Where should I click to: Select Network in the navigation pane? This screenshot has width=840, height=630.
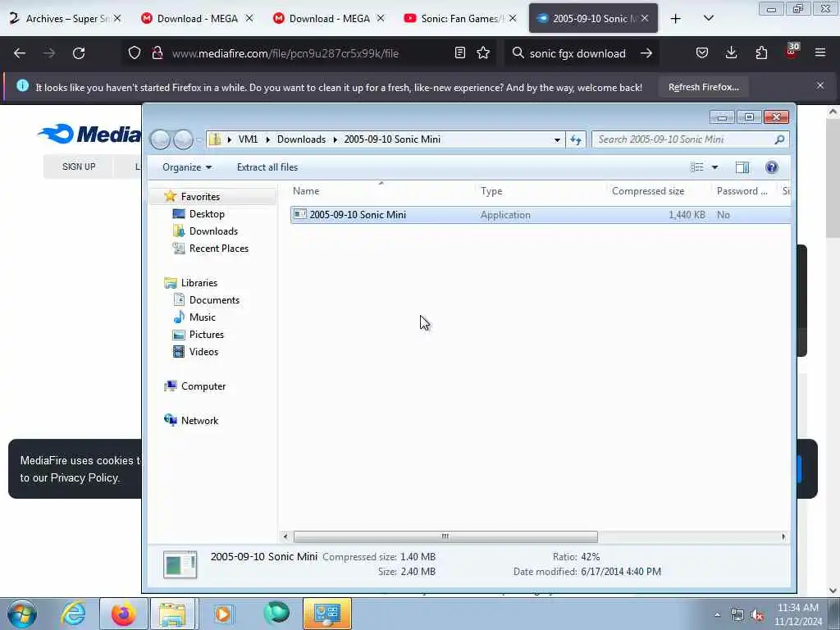[199, 421]
